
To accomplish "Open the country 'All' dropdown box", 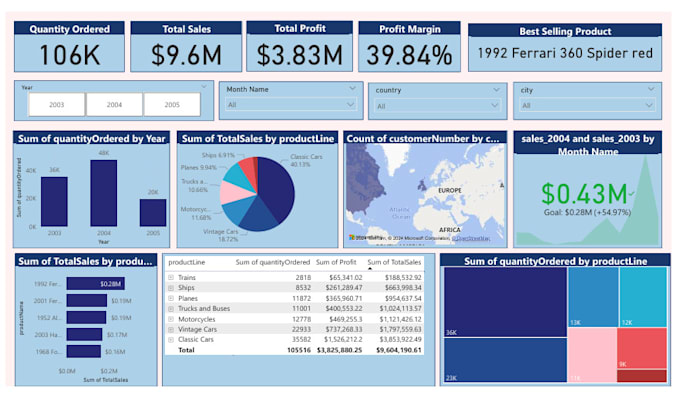I will [437, 106].
